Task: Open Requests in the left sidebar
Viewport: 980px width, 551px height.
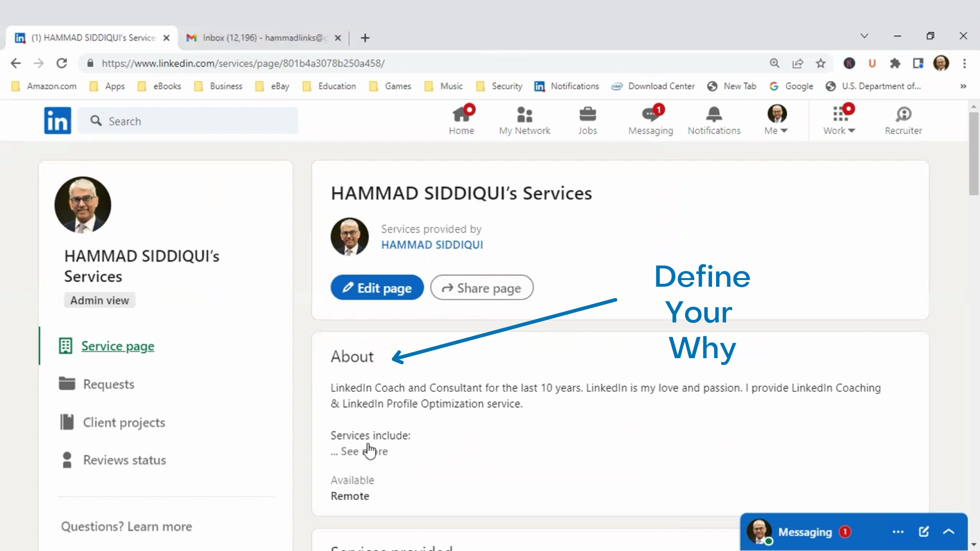Action: 109,384
